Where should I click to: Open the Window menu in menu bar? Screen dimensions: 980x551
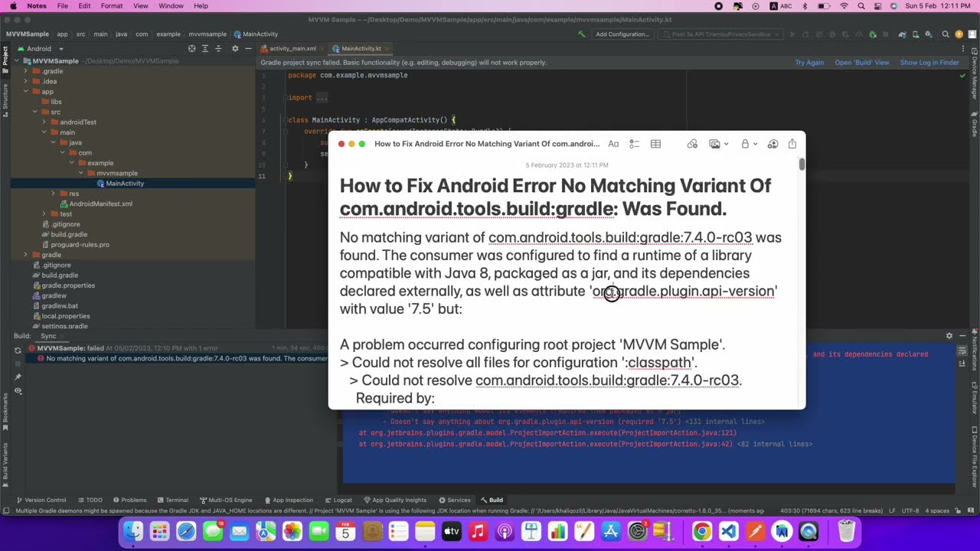171,6
